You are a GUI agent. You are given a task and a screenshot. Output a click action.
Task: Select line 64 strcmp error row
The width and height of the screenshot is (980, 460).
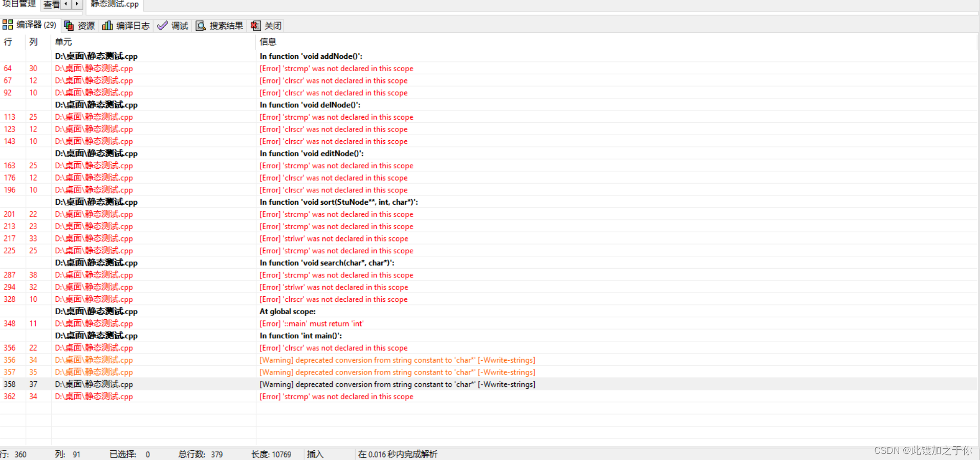click(x=489, y=69)
